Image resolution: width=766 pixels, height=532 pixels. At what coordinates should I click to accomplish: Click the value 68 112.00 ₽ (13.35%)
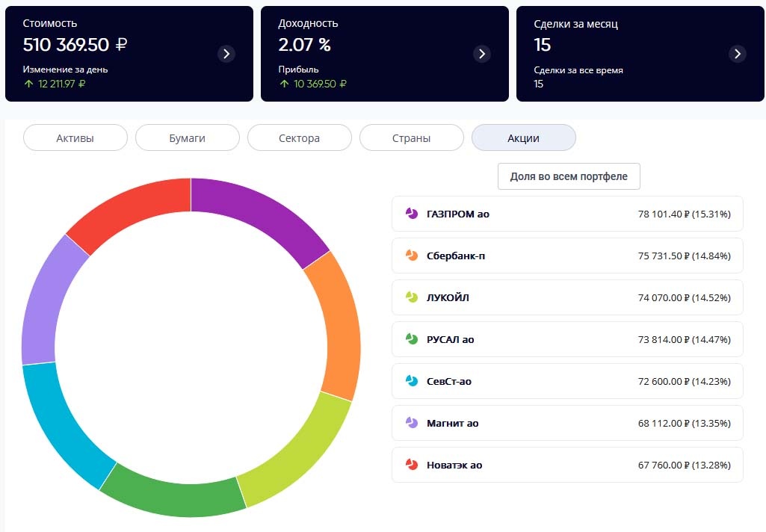point(684,423)
